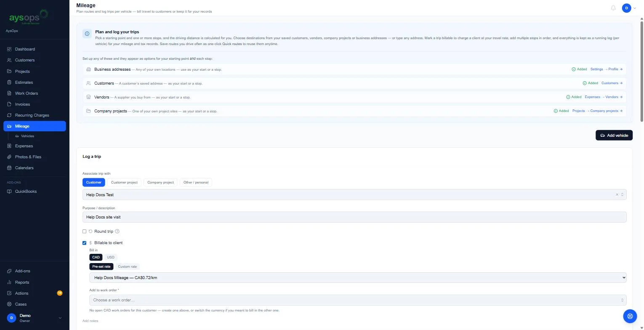Image resolution: width=644 pixels, height=330 pixels.
Task: Click the Add vehicle button
Action: pyautogui.click(x=614, y=135)
